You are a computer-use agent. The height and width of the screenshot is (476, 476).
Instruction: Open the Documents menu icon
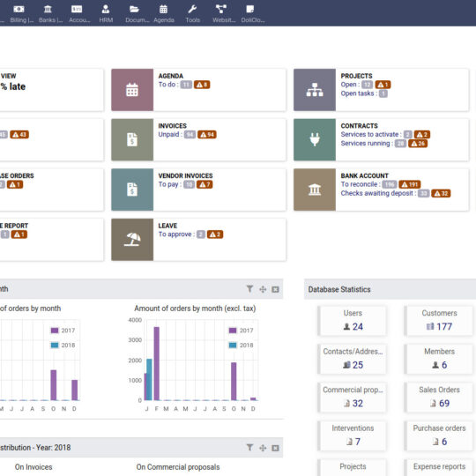pos(134,10)
